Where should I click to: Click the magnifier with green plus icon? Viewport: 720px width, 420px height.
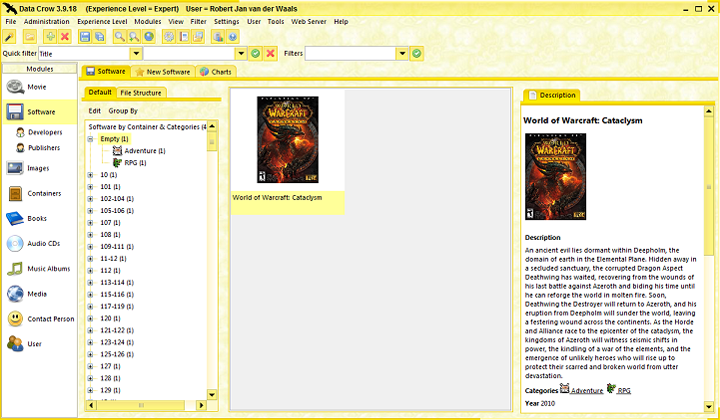[x=134, y=37]
